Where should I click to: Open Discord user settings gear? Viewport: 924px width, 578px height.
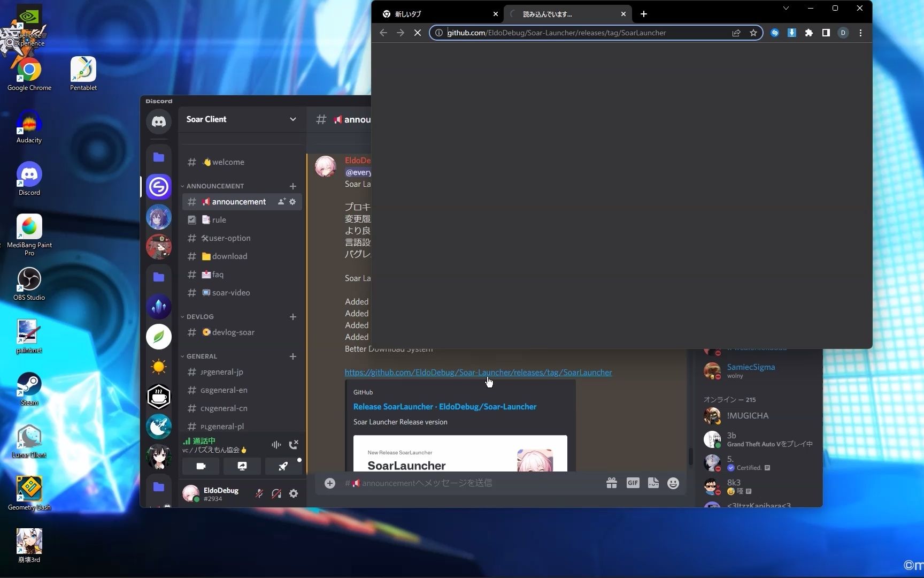[x=294, y=494]
